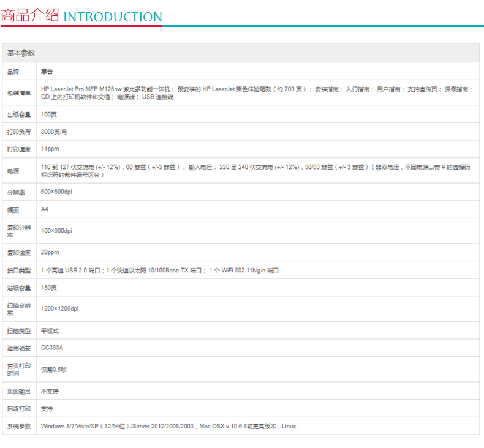Select the power spec starting with 110 到 127
484x448 pixels.
(255, 171)
